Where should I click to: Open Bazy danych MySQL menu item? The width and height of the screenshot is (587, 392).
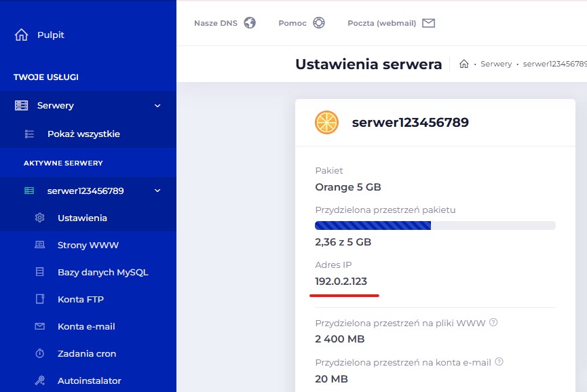pyautogui.click(x=102, y=272)
